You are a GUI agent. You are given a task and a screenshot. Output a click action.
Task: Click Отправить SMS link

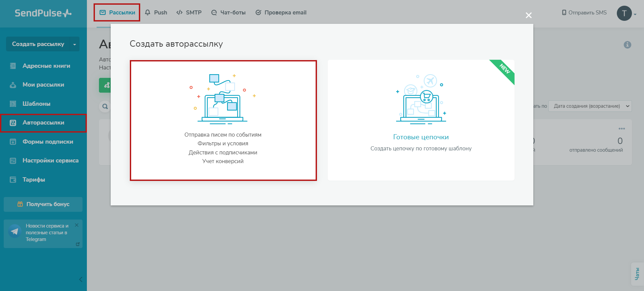584,12
